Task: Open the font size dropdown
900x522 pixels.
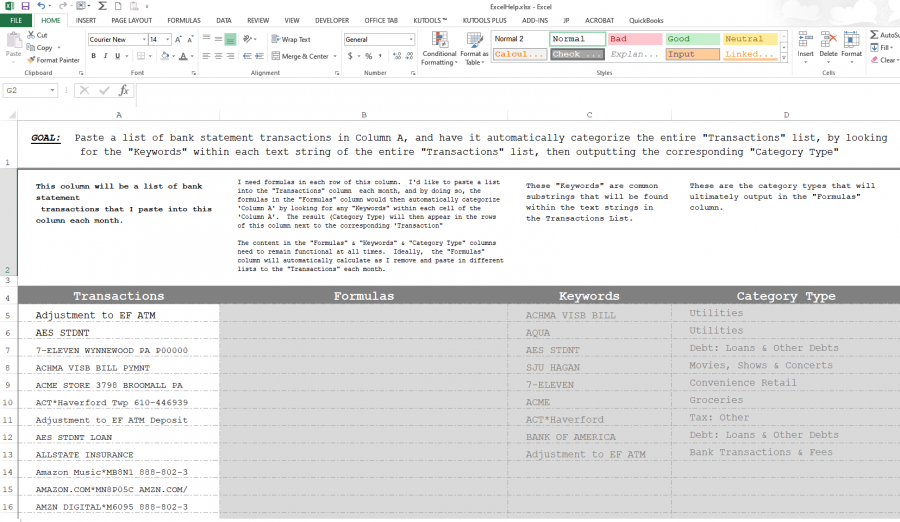Action: point(168,40)
